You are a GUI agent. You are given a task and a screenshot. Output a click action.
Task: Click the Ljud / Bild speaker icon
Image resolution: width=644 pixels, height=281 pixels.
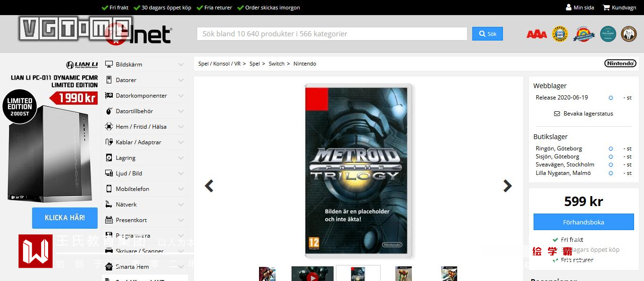pyautogui.click(x=109, y=173)
